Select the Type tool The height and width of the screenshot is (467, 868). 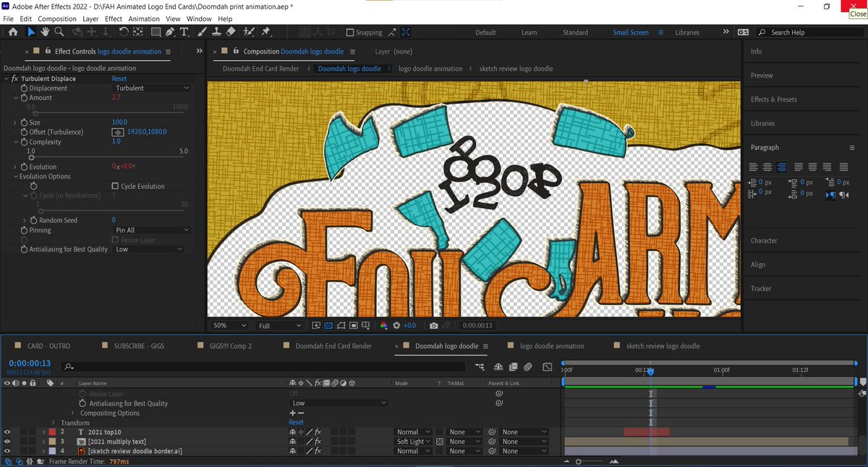[x=184, y=32]
